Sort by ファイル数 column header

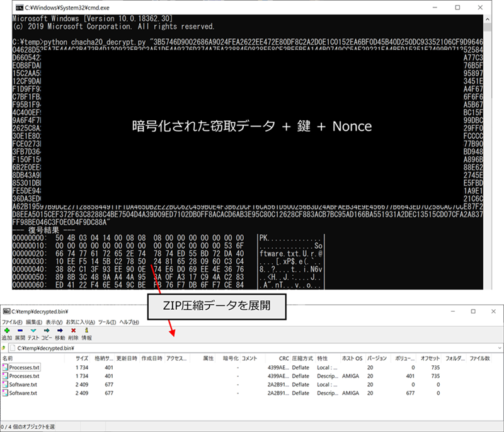pyautogui.click(x=479, y=358)
